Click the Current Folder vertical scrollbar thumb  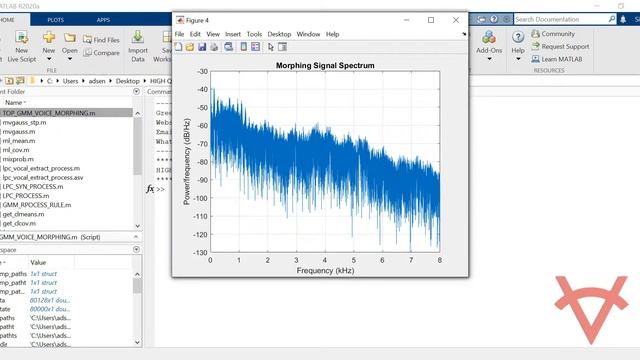[x=138, y=146]
